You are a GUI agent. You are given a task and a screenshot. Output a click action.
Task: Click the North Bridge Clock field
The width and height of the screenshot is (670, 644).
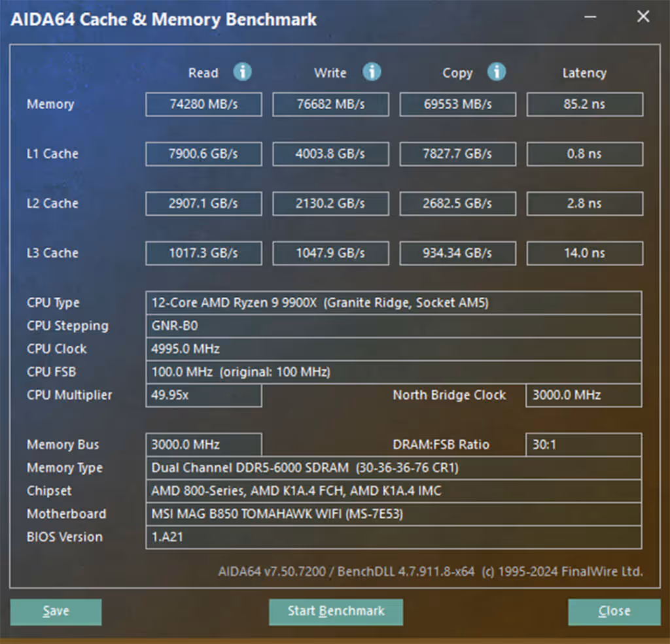583,395
